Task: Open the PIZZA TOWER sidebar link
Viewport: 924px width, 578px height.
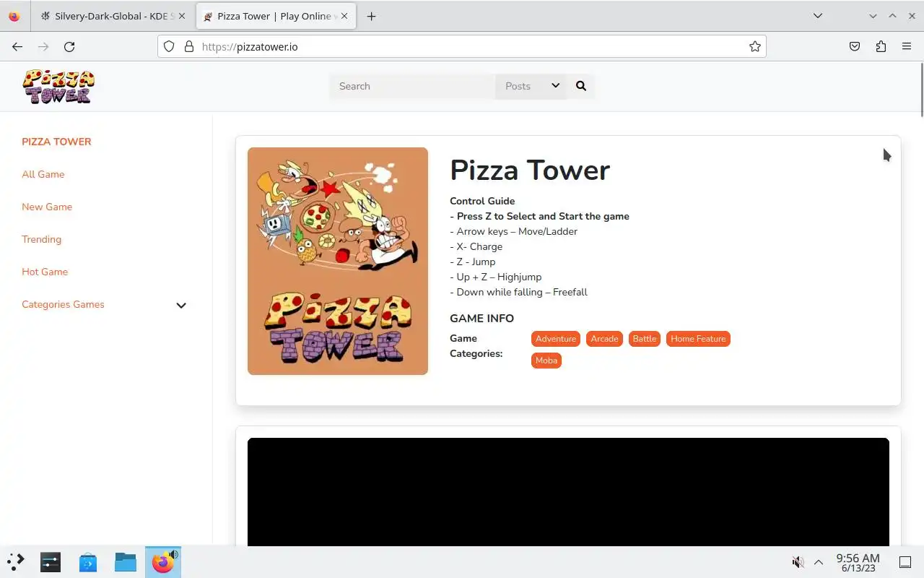Action: pos(56,142)
